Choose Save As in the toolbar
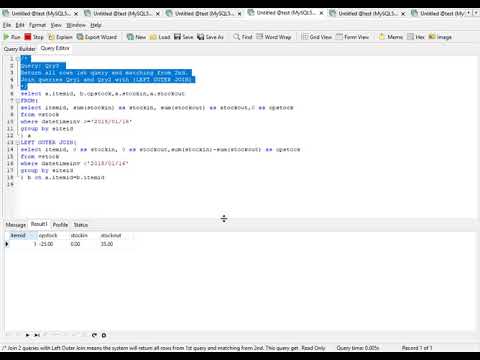This screenshot has width=480, height=360. coord(210,37)
